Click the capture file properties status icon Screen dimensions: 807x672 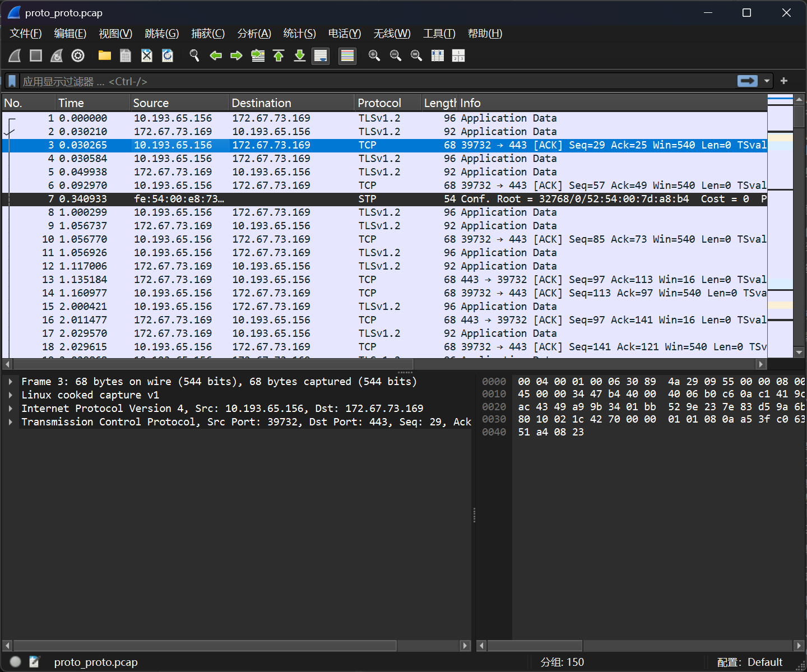click(x=15, y=662)
